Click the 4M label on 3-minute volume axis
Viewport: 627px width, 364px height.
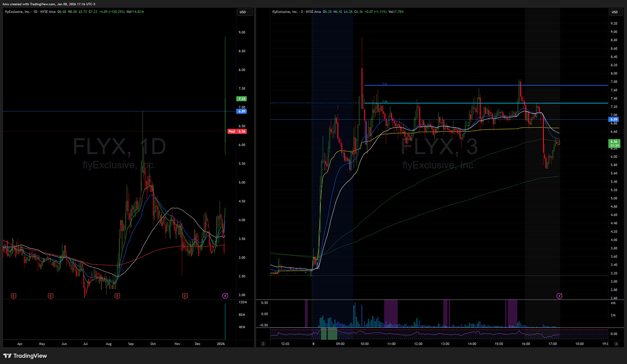[x=614, y=303]
